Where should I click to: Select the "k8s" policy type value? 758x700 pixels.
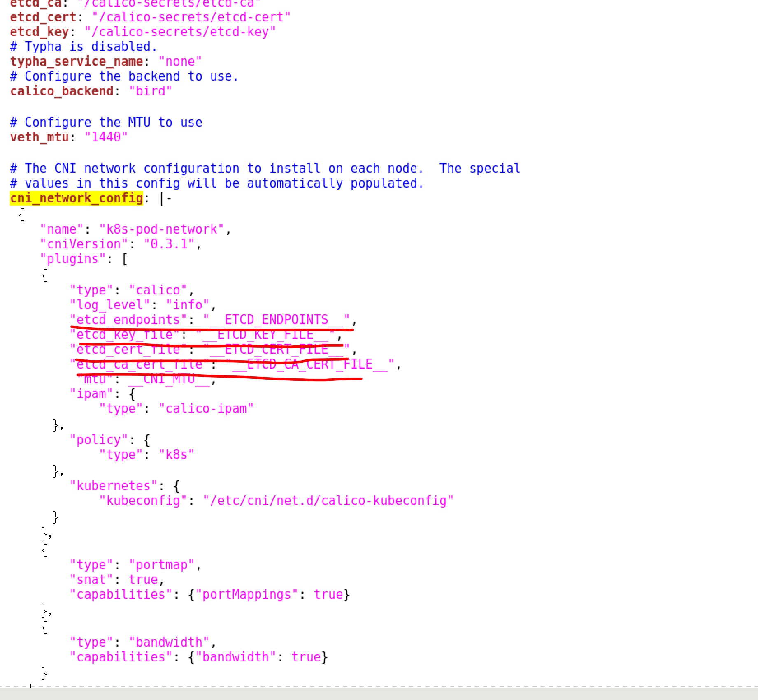pyautogui.click(x=177, y=455)
